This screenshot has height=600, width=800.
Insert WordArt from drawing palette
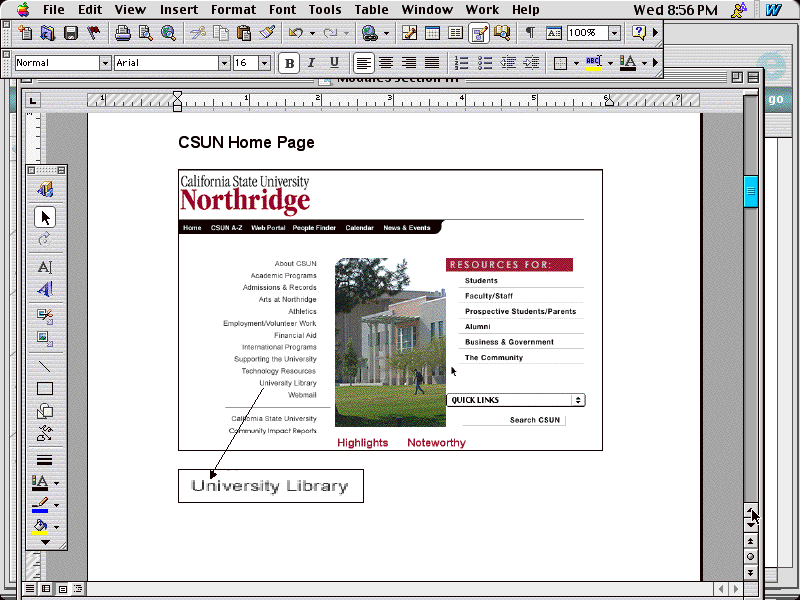45,289
